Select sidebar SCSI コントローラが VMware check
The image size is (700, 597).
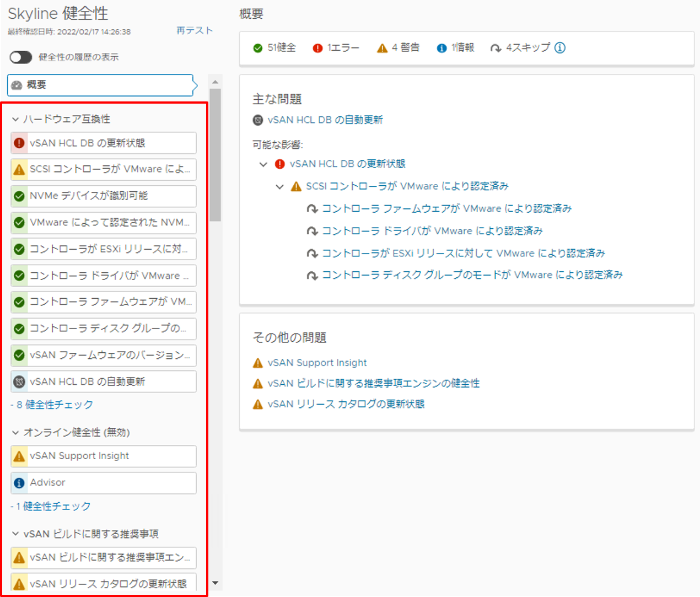tap(104, 170)
